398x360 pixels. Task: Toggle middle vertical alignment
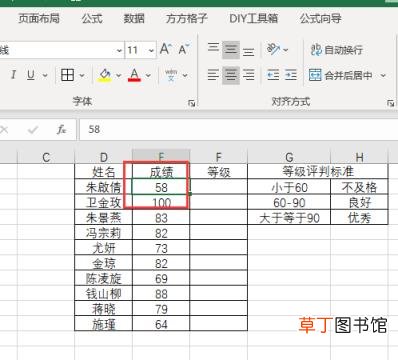[x=231, y=49]
